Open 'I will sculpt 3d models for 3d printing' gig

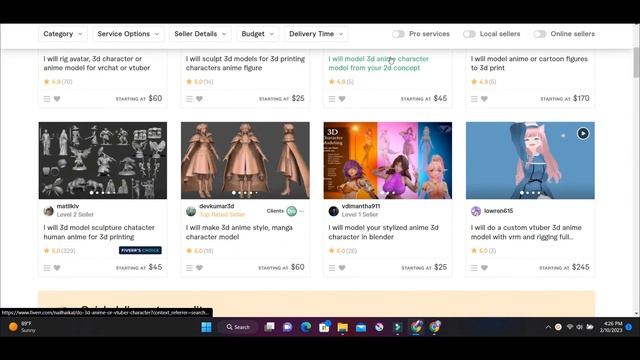coord(245,63)
